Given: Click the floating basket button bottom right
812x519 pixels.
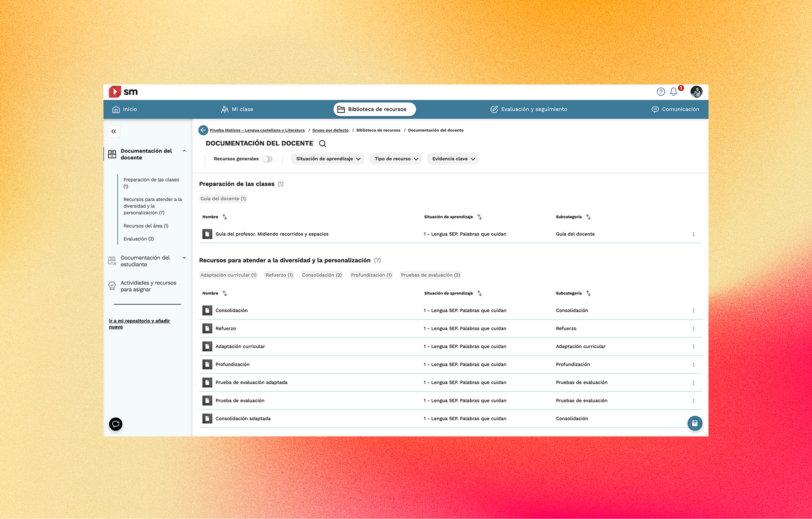Looking at the screenshot, I should click(x=695, y=423).
